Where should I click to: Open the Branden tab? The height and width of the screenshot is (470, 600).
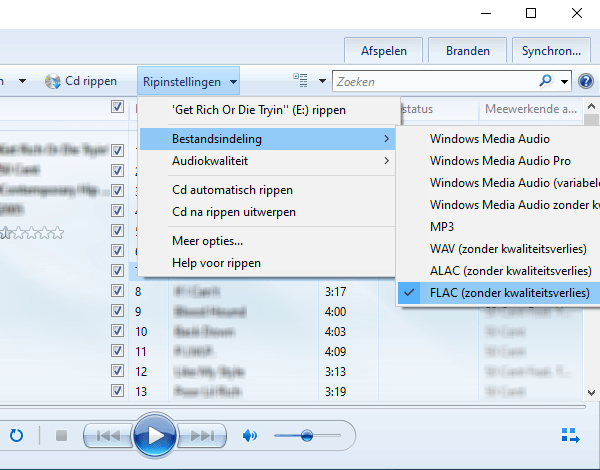tap(468, 50)
